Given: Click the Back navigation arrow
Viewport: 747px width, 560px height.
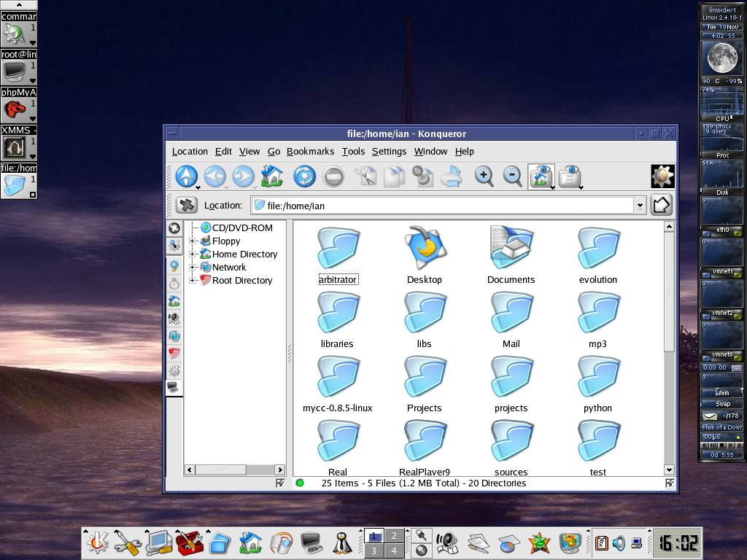Looking at the screenshot, I should [x=215, y=176].
